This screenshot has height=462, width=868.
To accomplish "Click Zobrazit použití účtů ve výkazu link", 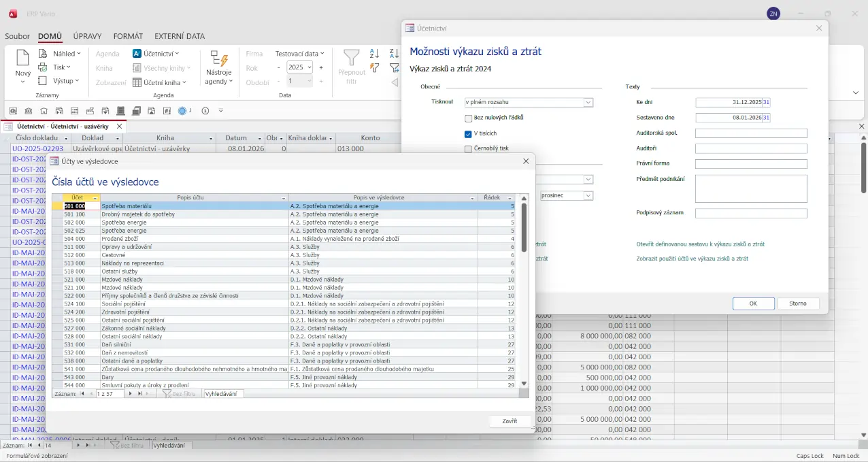I will tap(692, 259).
